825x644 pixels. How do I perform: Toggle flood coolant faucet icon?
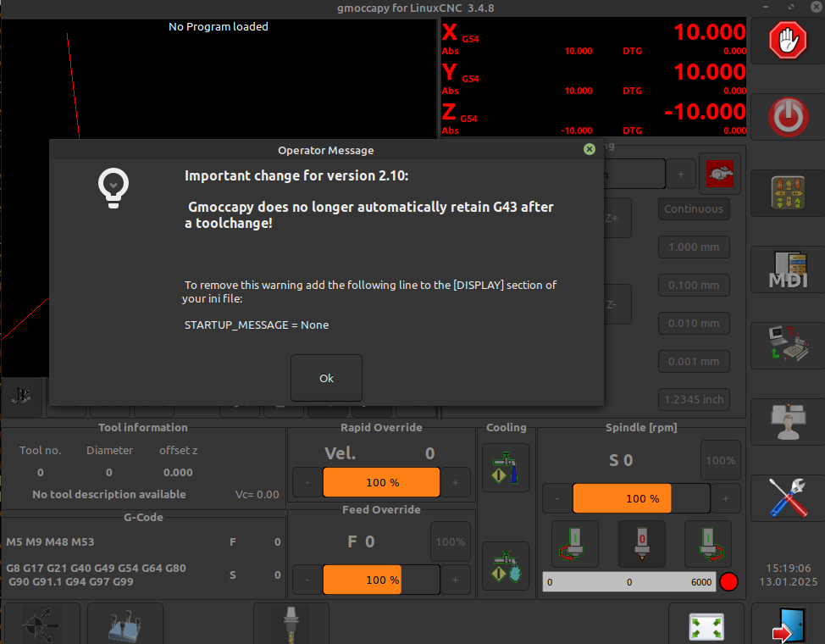click(x=506, y=468)
